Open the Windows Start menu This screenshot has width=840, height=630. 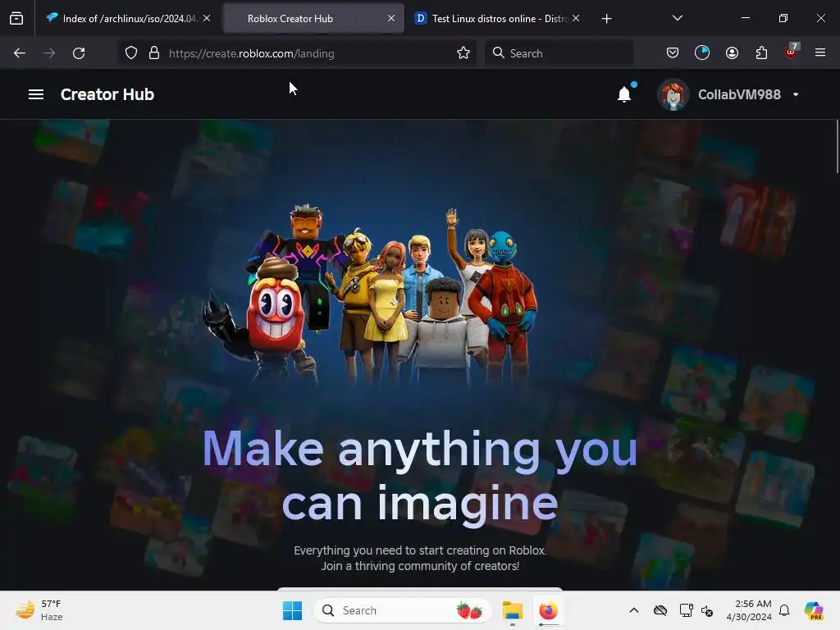point(293,610)
